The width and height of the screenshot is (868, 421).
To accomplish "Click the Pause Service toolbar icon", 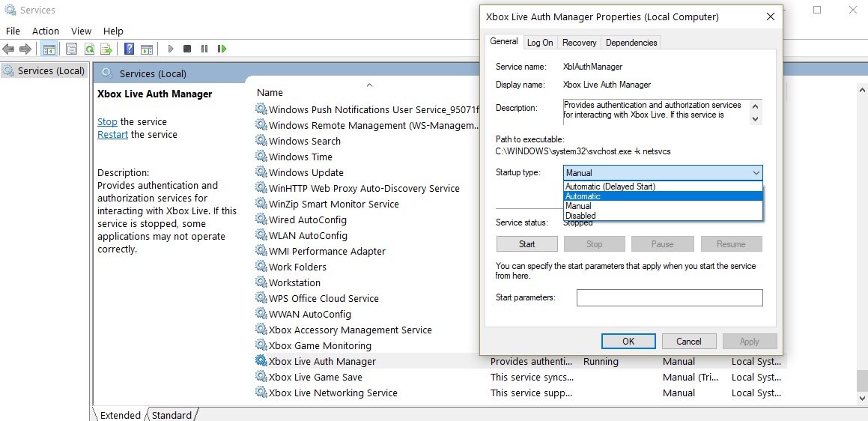I will click(x=204, y=49).
